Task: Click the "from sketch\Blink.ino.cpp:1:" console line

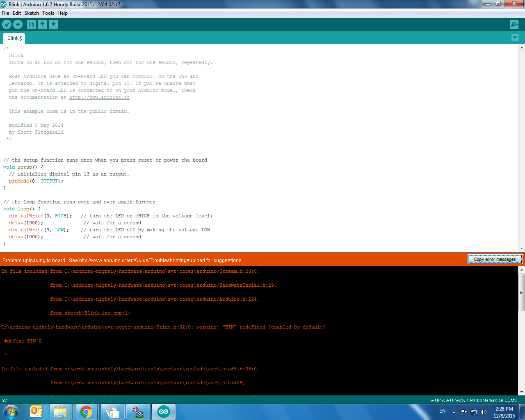Action: [90, 313]
